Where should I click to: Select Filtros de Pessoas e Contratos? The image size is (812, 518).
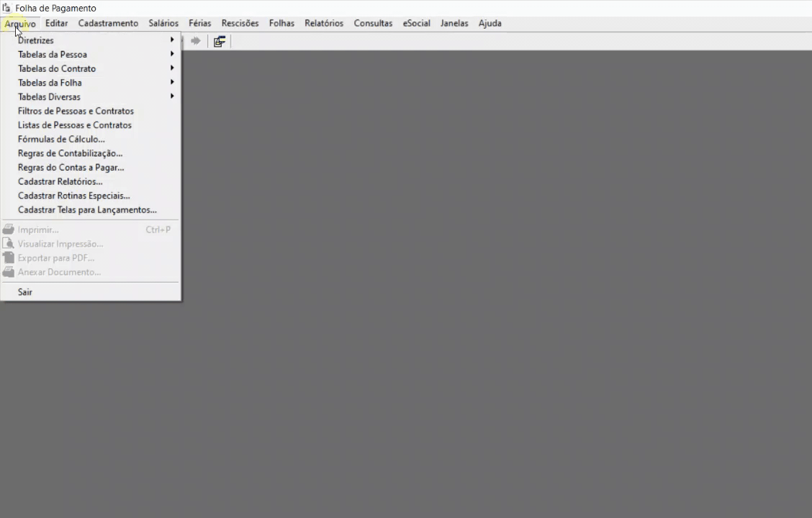click(76, 111)
